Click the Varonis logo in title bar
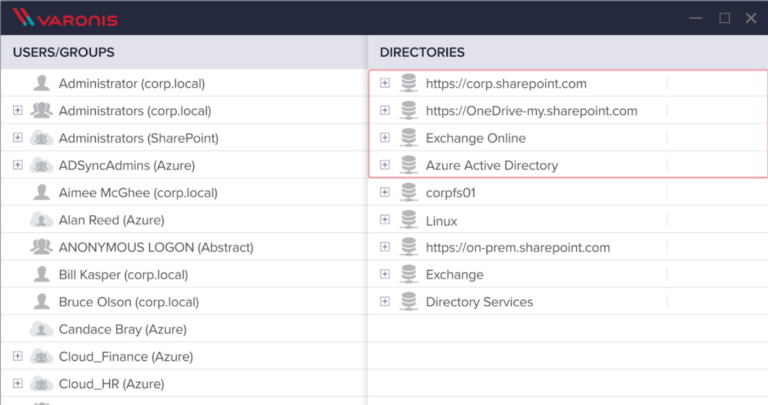 coord(65,18)
